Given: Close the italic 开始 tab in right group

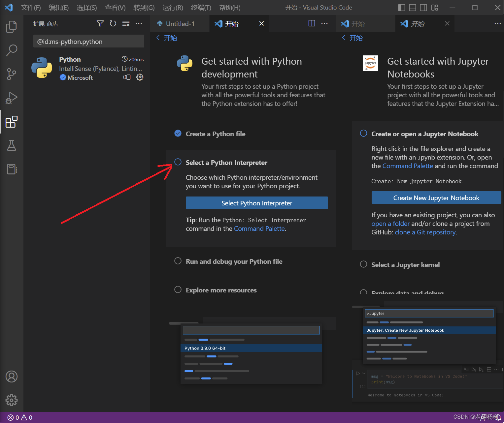Looking at the screenshot, I should pyautogui.click(x=447, y=23).
